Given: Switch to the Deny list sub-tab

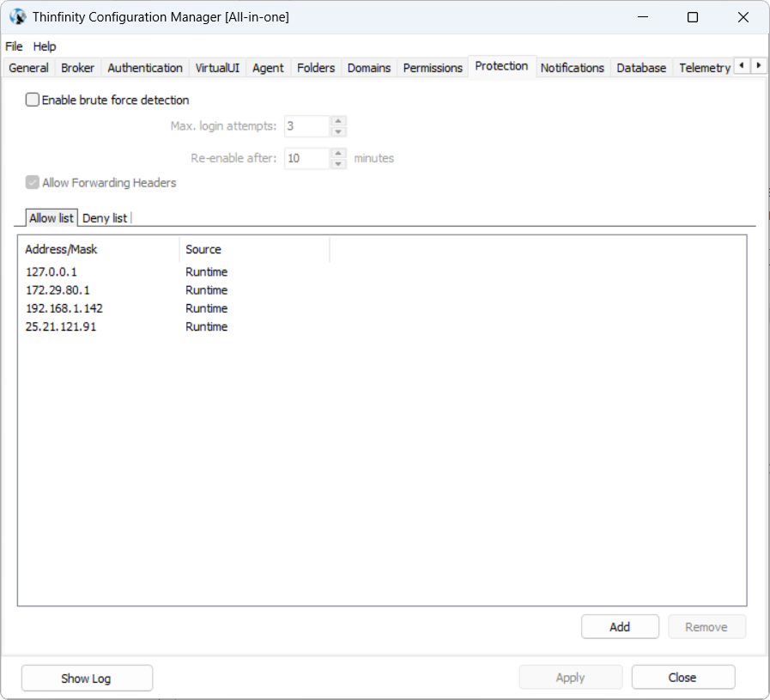Looking at the screenshot, I should tap(105, 218).
